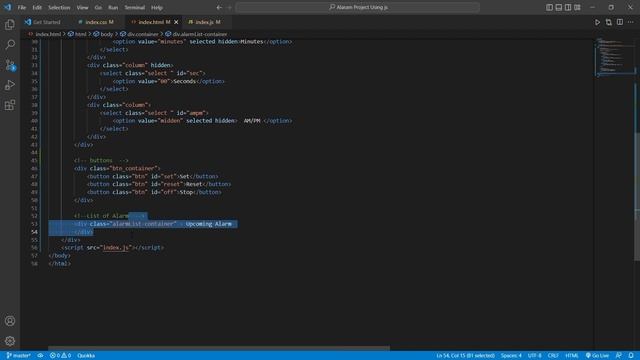Viewport: 640px width, 360px height.
Task: Click the Ln 54, Col 15 cursor position
Action: [x=465, y=356]
